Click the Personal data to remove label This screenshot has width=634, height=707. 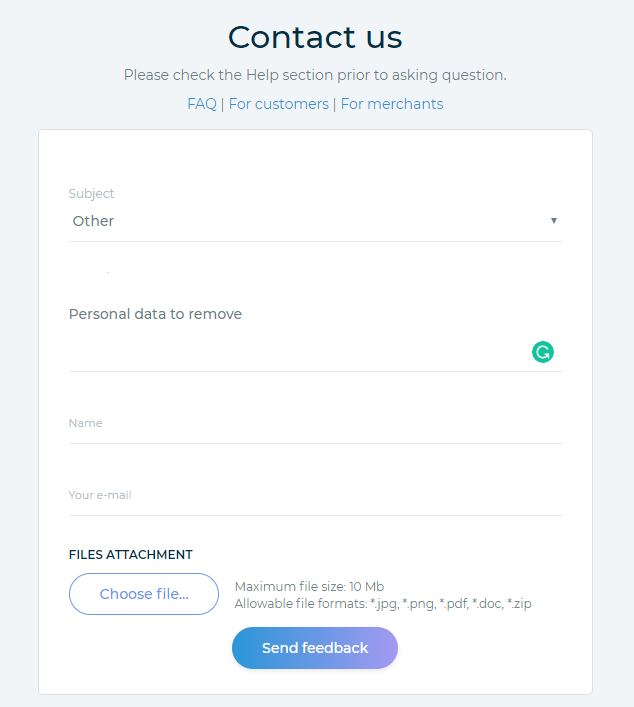[155, 314]
